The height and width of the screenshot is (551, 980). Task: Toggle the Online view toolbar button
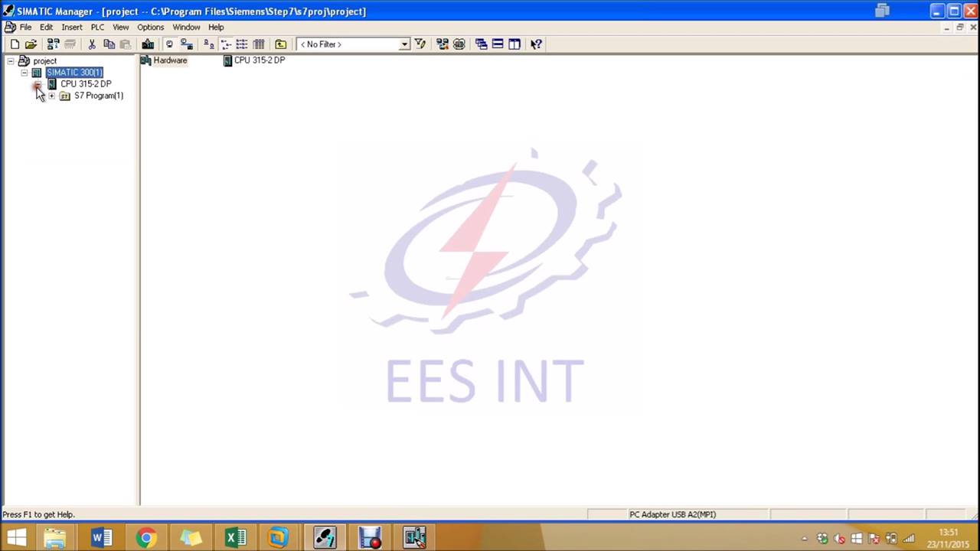click(x=187, y=44)
